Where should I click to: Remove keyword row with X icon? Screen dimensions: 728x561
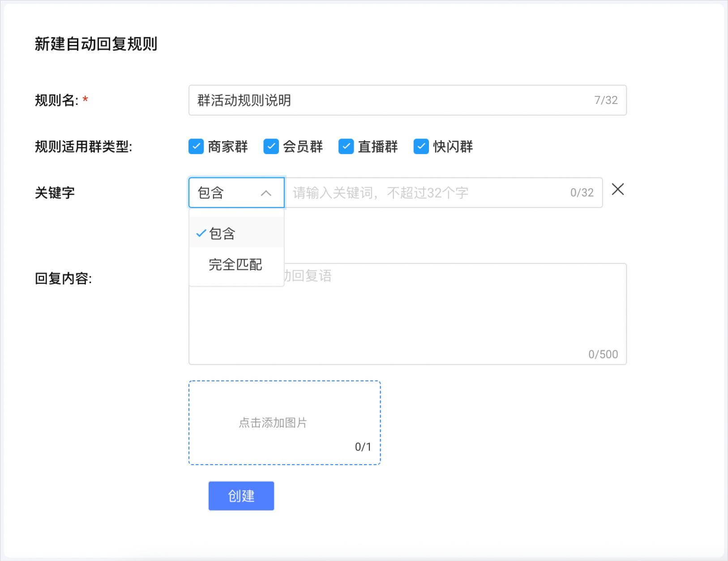click(x=618, y=190)
